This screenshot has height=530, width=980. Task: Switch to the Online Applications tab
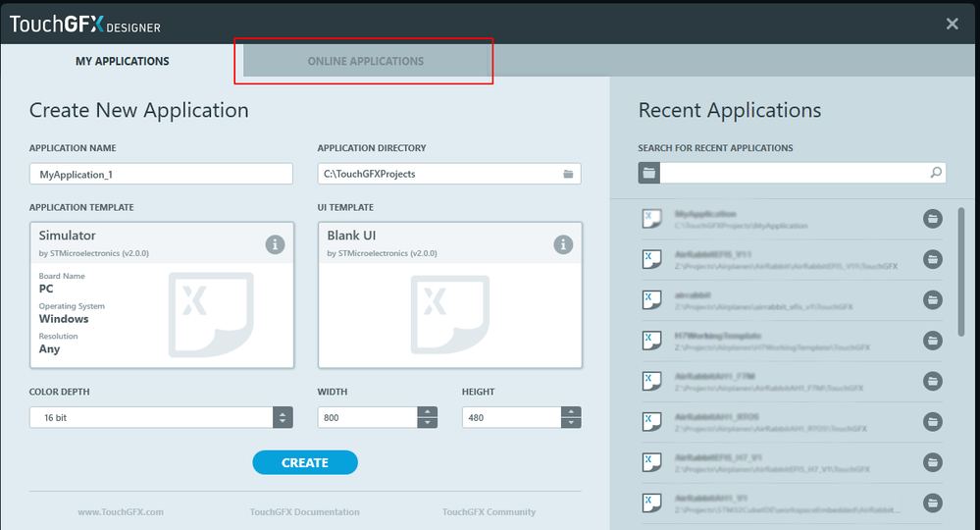[x=366, y=61]
